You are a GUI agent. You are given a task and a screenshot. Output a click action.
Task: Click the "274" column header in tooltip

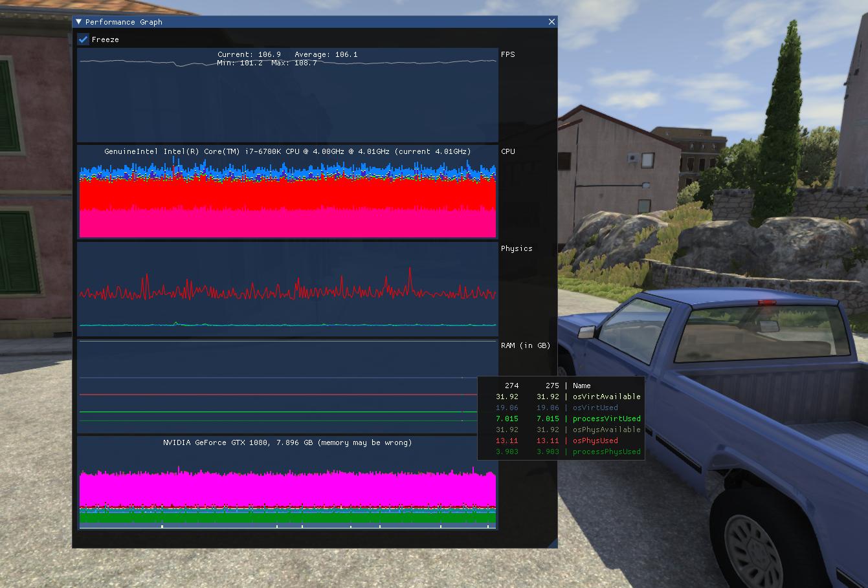pos(511,386)
